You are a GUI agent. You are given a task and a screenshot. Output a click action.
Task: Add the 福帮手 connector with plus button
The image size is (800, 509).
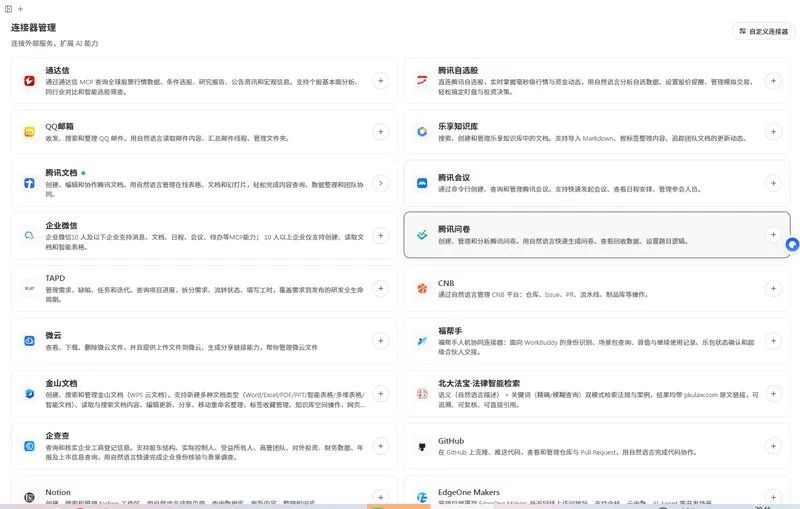click(773, 341)
